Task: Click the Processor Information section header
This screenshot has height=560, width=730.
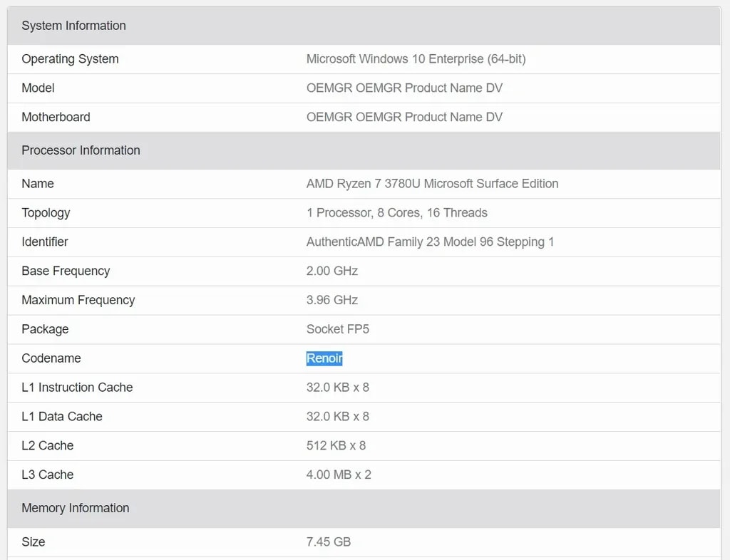Action: (x=81, y=150)
